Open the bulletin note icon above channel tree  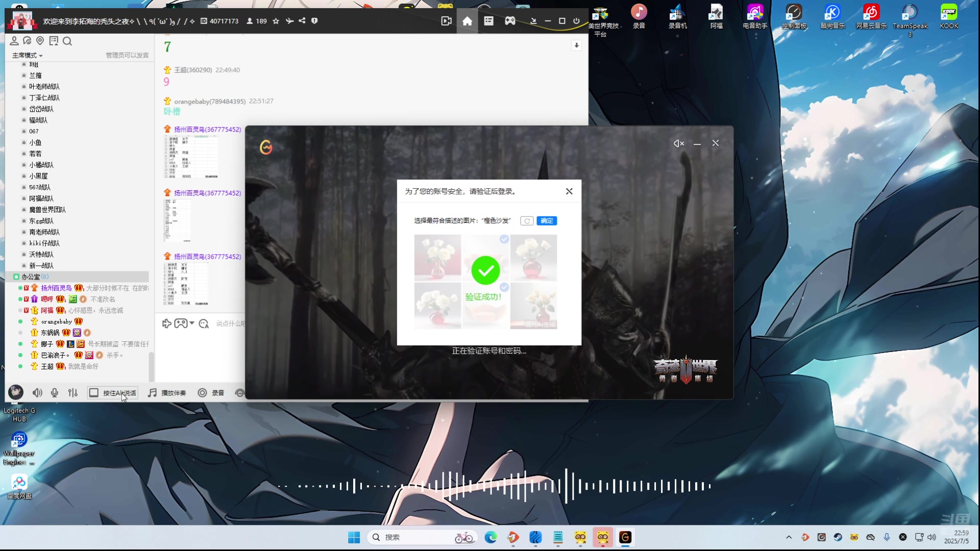(54, 41)
